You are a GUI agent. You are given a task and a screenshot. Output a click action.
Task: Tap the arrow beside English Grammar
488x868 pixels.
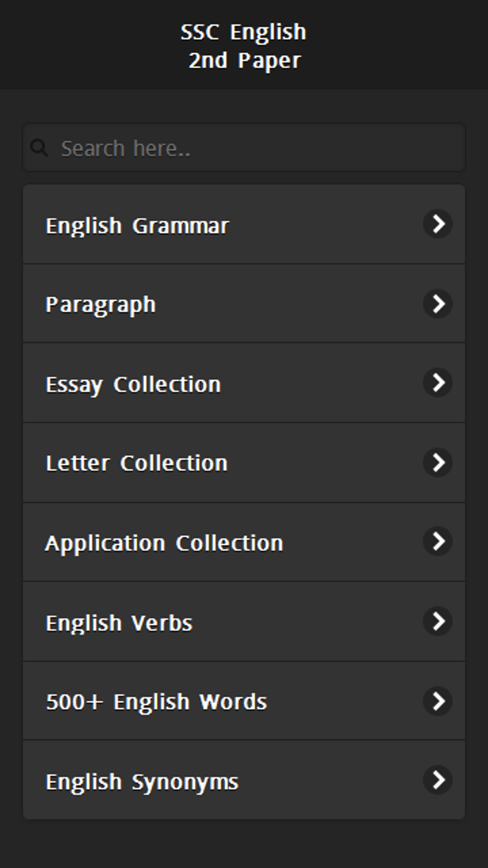(x=437, y=224)
